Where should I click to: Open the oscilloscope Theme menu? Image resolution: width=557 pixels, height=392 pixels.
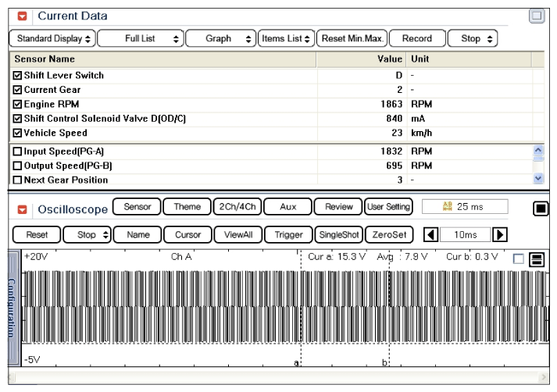(x=187, y=207)
